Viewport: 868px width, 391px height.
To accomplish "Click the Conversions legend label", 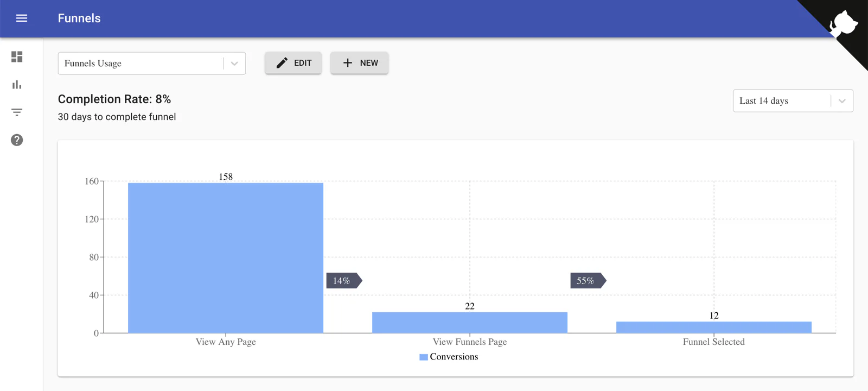I will (454, 357).
